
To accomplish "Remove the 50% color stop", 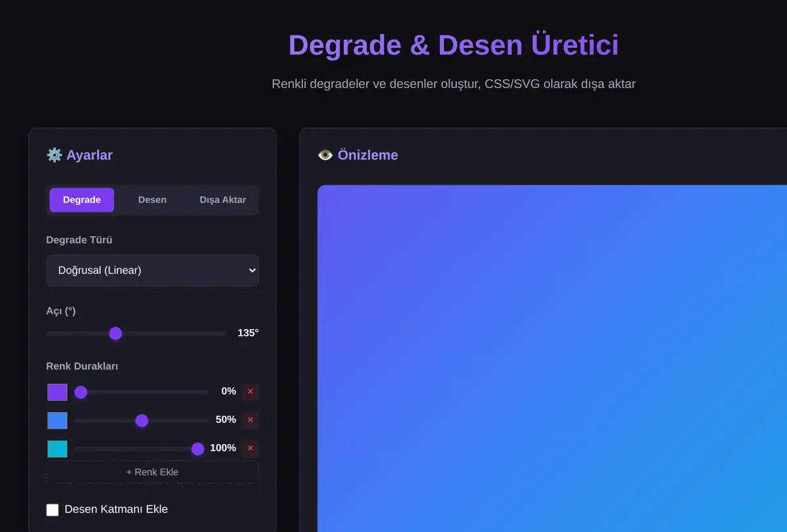I will coord(250,420).
